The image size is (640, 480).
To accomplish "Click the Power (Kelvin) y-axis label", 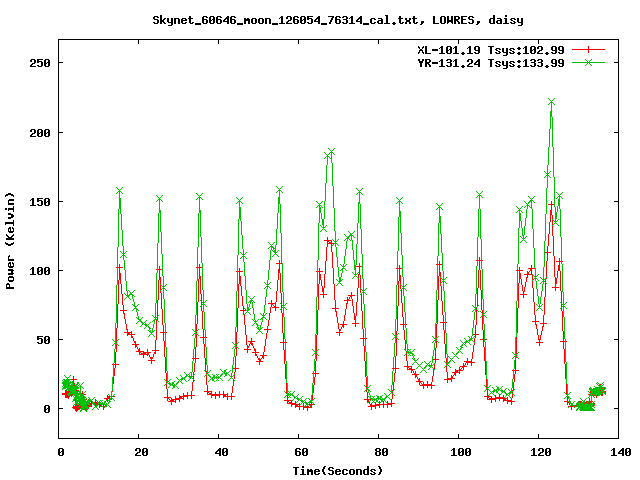I will pyautogui.click(x=10, y=240).
